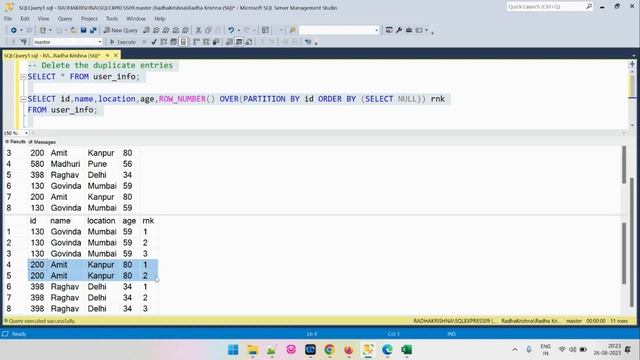Screen dimensions: 640x360
Task: Select the SQLQuery1.sql document tab
Action: pos(52,56)
